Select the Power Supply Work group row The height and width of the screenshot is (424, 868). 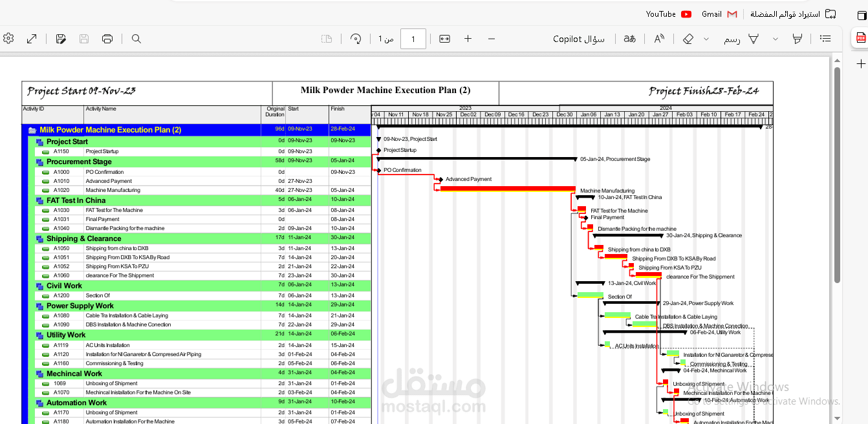pyautogui.click(x=202, y=306)
